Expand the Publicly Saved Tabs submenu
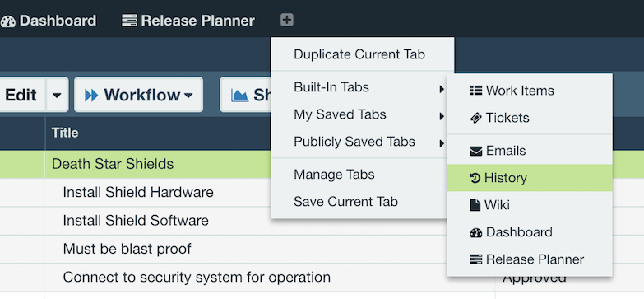Screen dimensions: 644x299 point(369,142)
